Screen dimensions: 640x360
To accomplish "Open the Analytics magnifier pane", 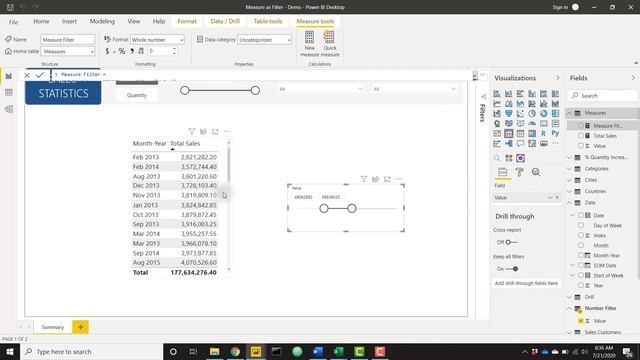I will click(x=536, y=172).
